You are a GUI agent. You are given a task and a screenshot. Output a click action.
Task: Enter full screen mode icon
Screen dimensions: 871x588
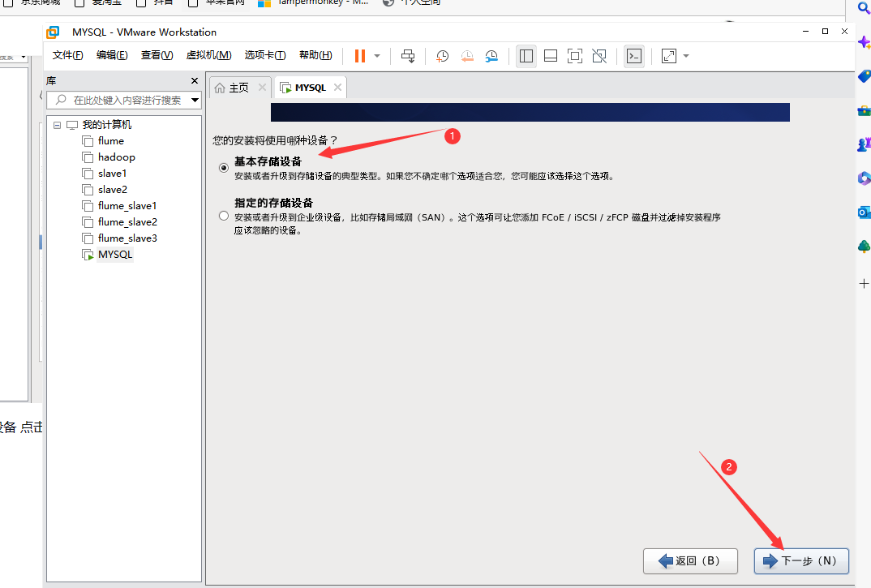click(x=575, y=56)
